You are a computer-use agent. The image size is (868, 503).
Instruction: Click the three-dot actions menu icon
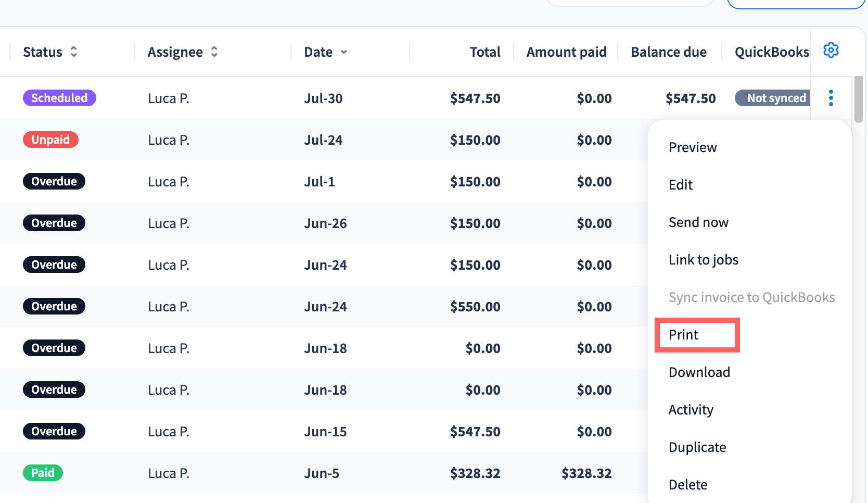[x=831, y=98]
